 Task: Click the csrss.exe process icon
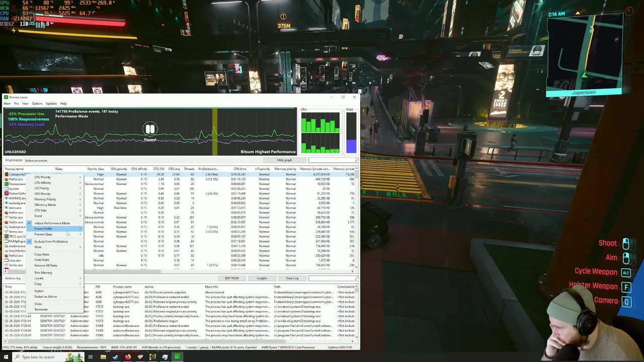[7, 260]
